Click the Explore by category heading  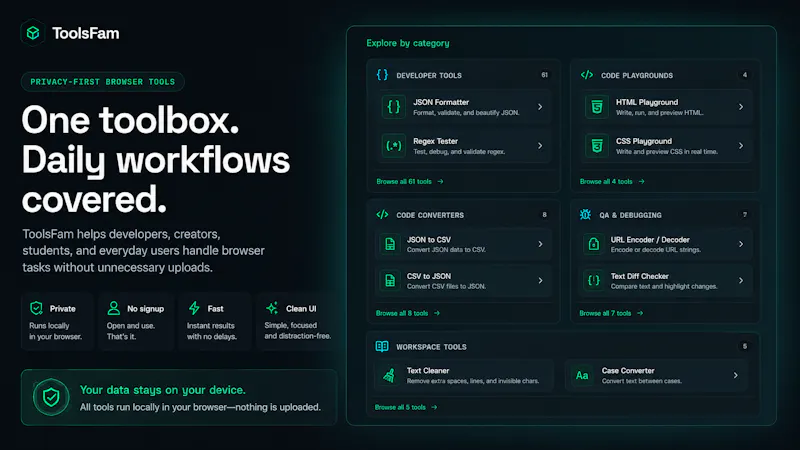[x=408, y=43]
